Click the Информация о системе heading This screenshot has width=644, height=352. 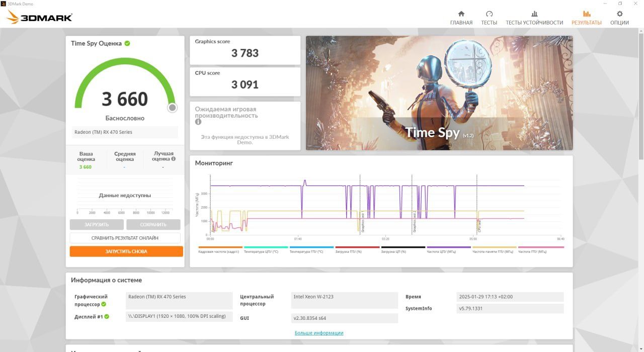107,280
